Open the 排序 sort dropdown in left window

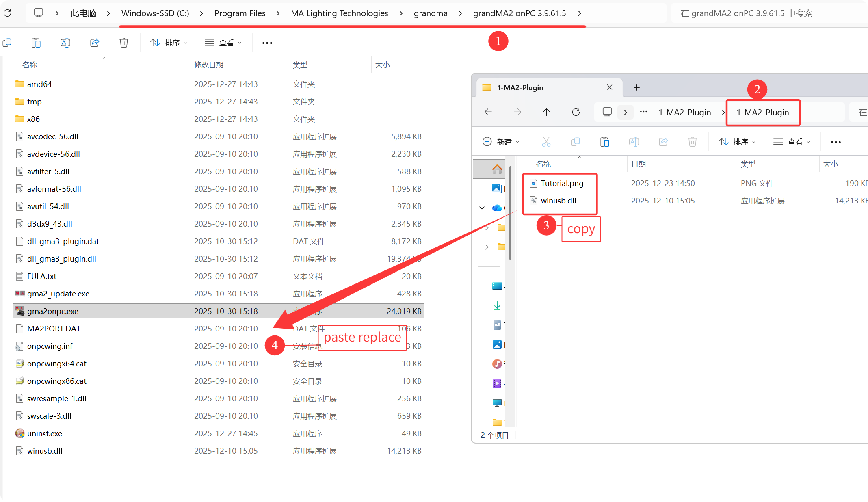169,43
